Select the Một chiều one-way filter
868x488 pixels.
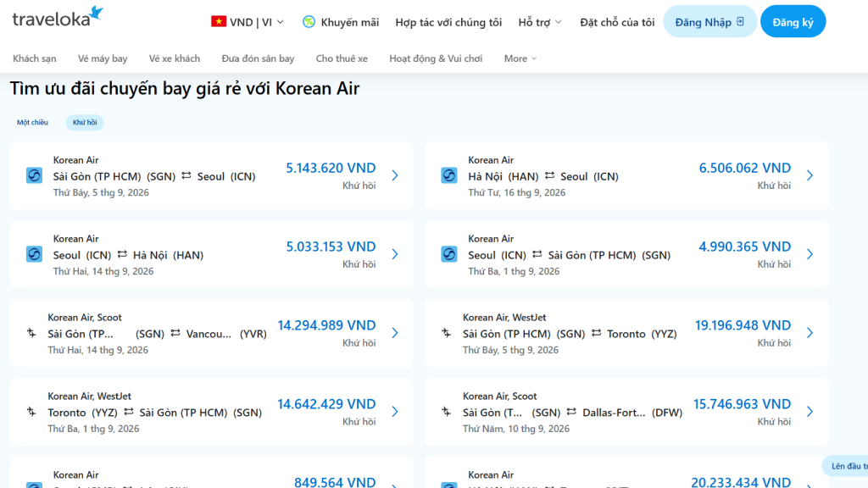tap(32, 122)
